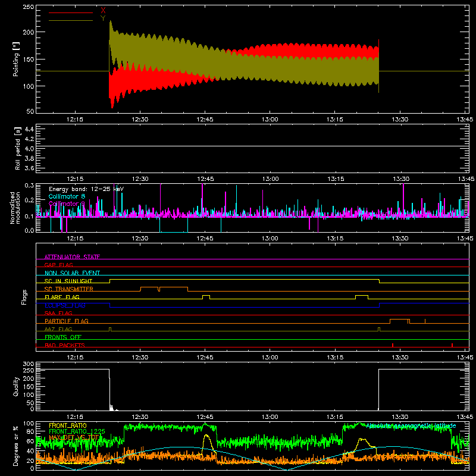476x476 pixels.
Task: Click the 250 tick on the Pointing axis
Action: 29,7
